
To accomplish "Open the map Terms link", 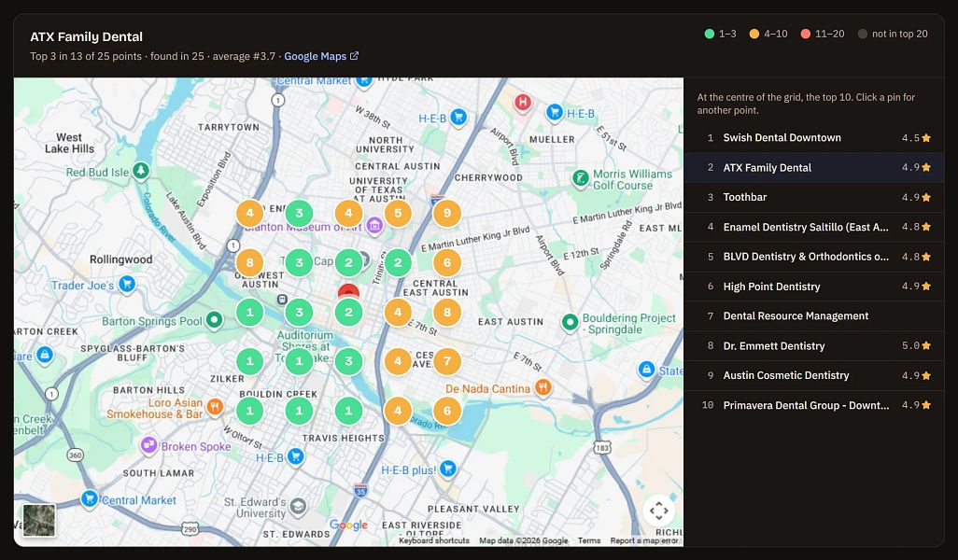I will tap(589, 540).
